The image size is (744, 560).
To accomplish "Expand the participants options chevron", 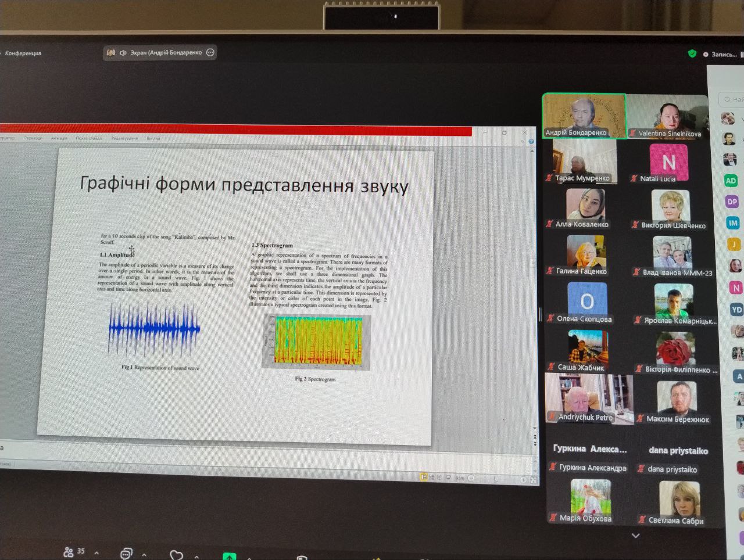I will pyautogui.click(x=96, y=553).
